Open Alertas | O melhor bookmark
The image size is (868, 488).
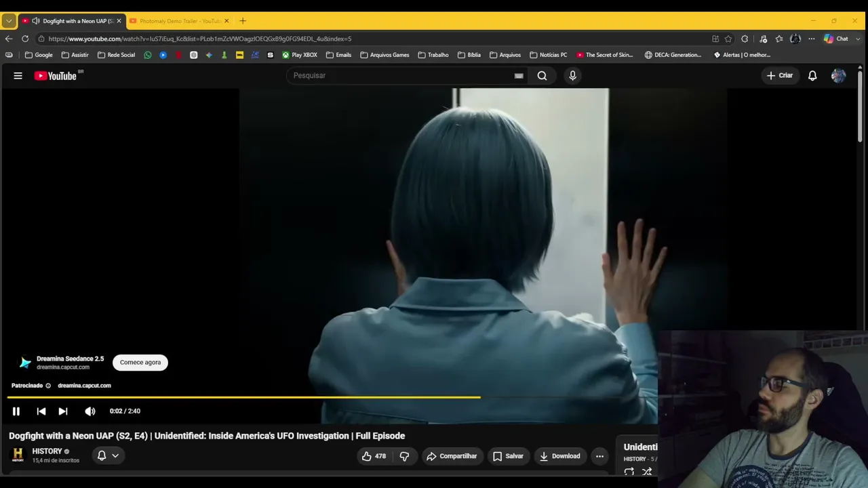pyautogui.click(x=742, y=55)
